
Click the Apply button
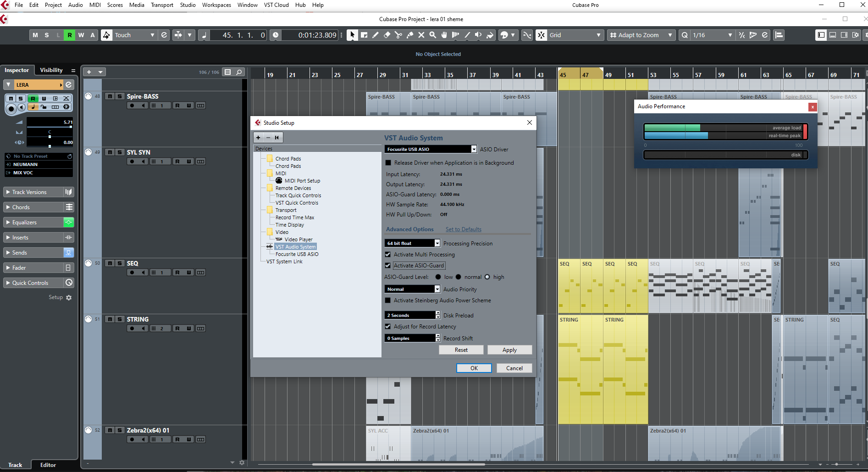[x=509, y=350]
